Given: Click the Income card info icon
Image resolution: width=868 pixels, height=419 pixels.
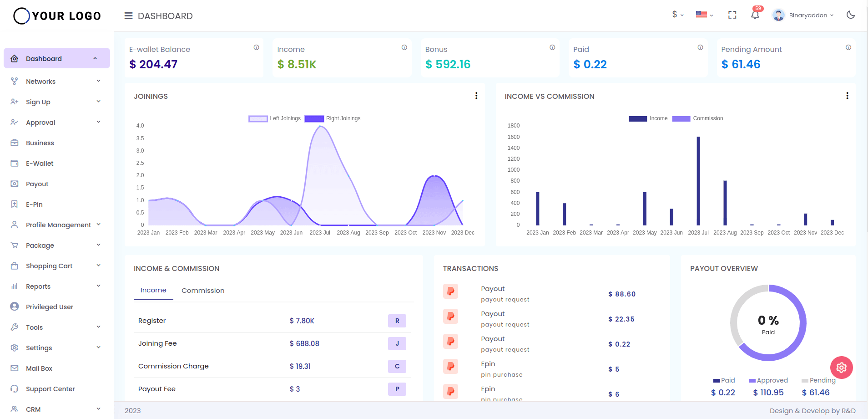Looking at the screenshot, I should [x=404, y=47].
